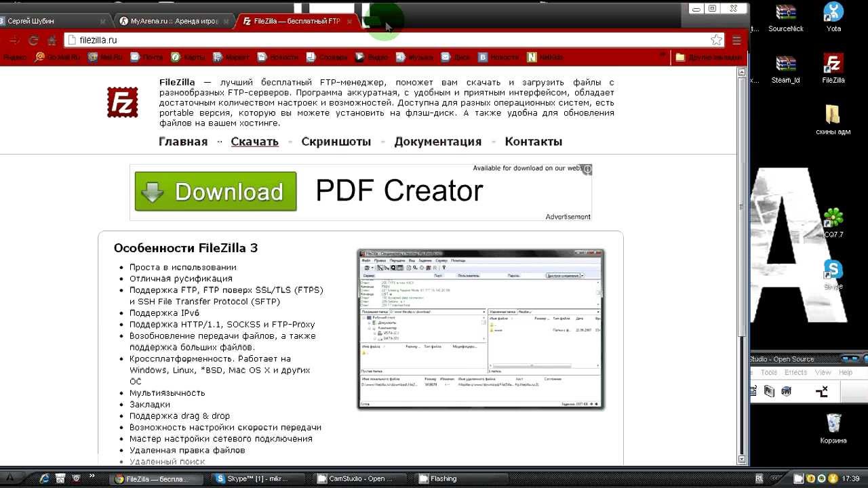Open the Yota desktop shortcut

click(x=833, y=18)
